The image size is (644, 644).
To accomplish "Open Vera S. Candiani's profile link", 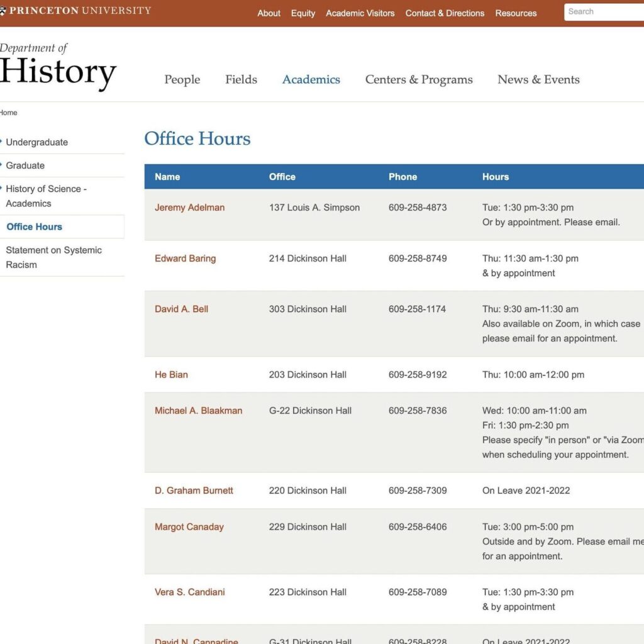I will coord(189,592).
